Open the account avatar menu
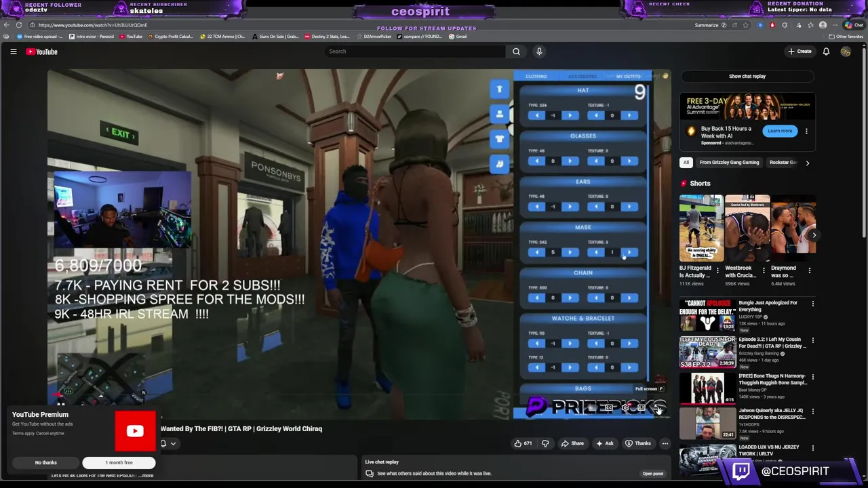The image size is (868, 488). pyautogui.click(x=845, y=52)
